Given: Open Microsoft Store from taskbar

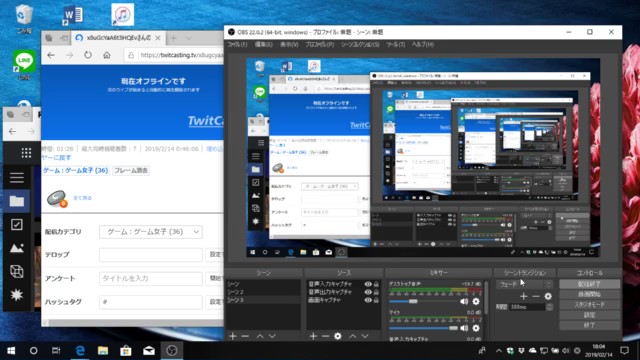Looking at the screenshot, I should tap(126, 351).
